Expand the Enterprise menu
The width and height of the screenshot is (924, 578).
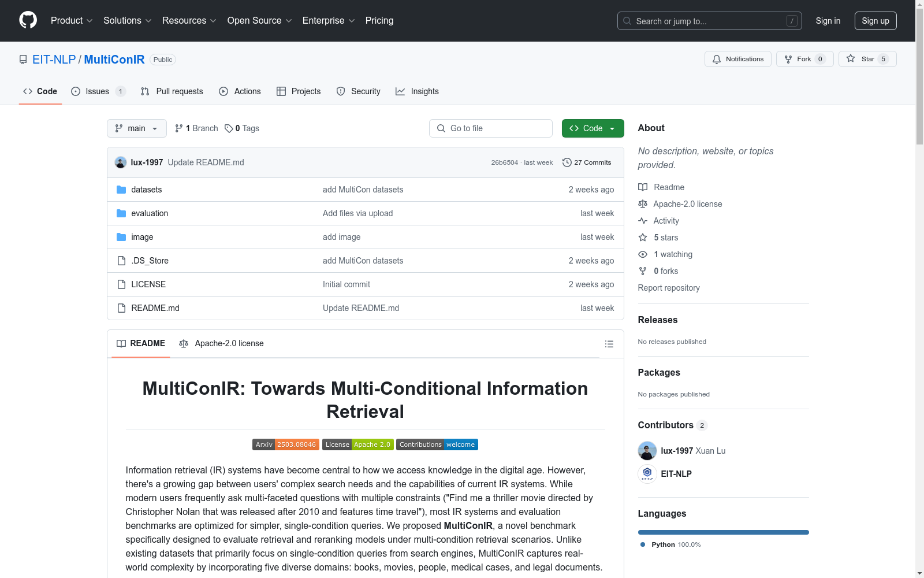tap(329, 21)
